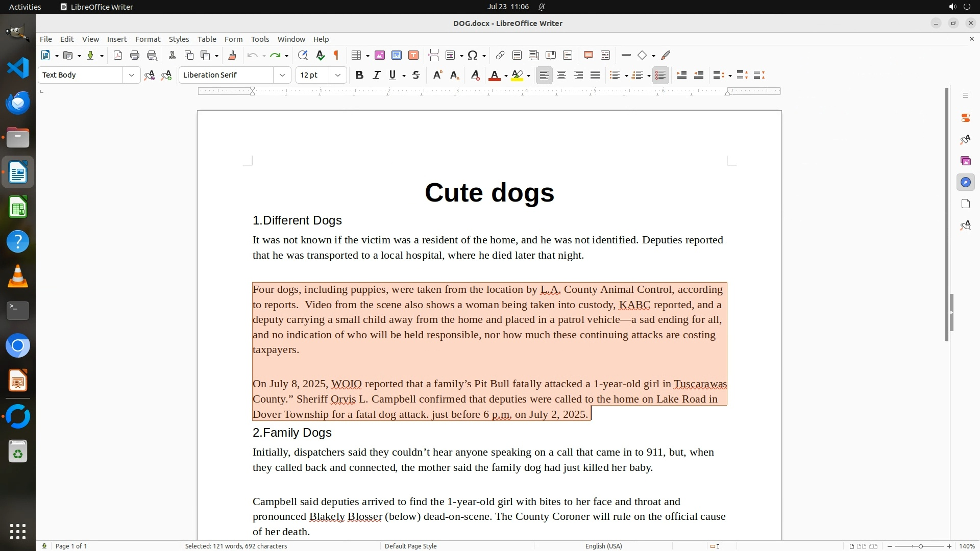Open the font size dropdown arrow

pos(337,76)
